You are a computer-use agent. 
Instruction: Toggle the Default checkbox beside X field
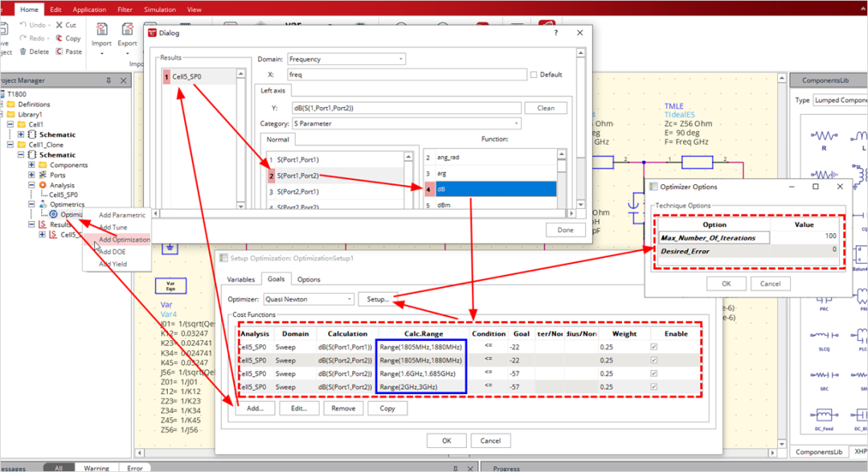click(x=534, y=75)
